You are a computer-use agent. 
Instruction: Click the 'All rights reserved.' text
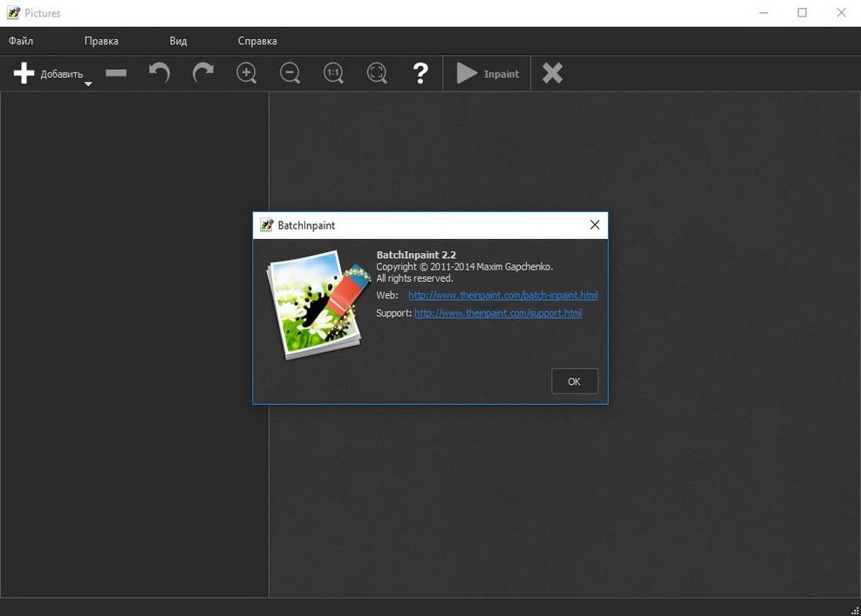coord(414,278)
